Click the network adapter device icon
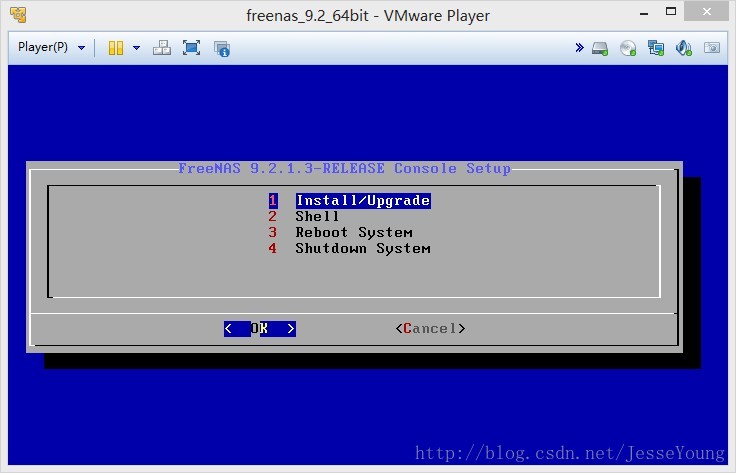The width and height of the screenshot is (736, 473). (656, 48)
